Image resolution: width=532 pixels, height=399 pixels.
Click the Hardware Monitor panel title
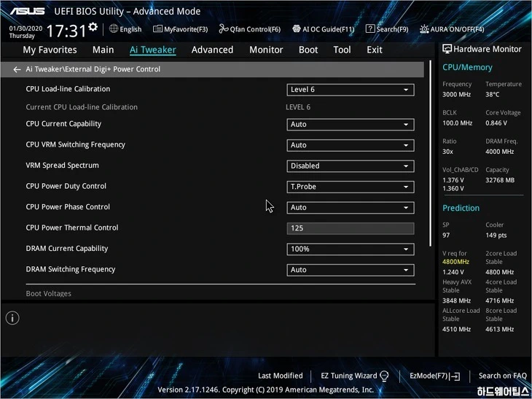tap(488, 49)
